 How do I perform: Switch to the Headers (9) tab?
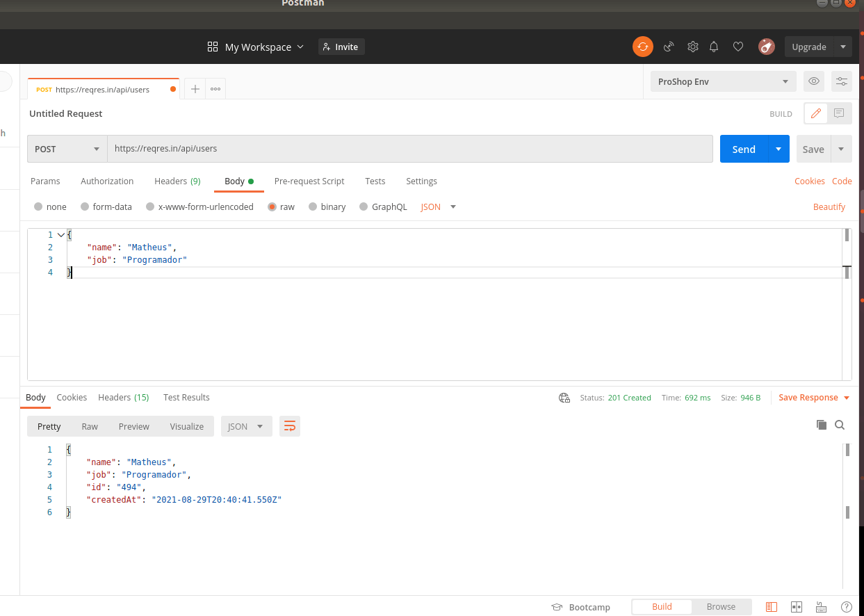tap(177, 181)
